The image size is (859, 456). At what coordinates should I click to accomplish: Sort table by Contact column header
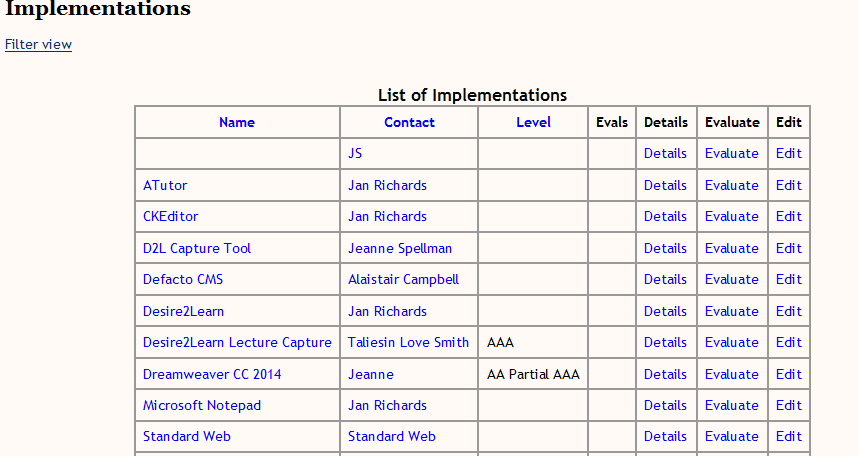[409, 122]
